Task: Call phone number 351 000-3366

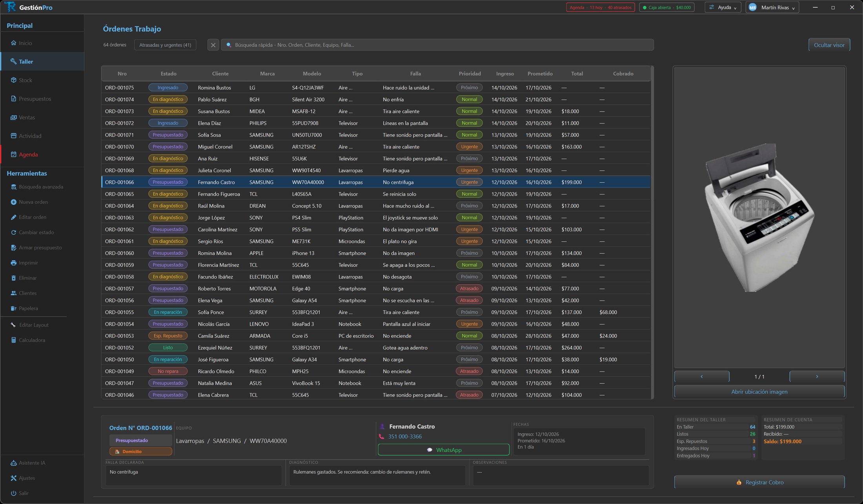Action: point(405,437)
